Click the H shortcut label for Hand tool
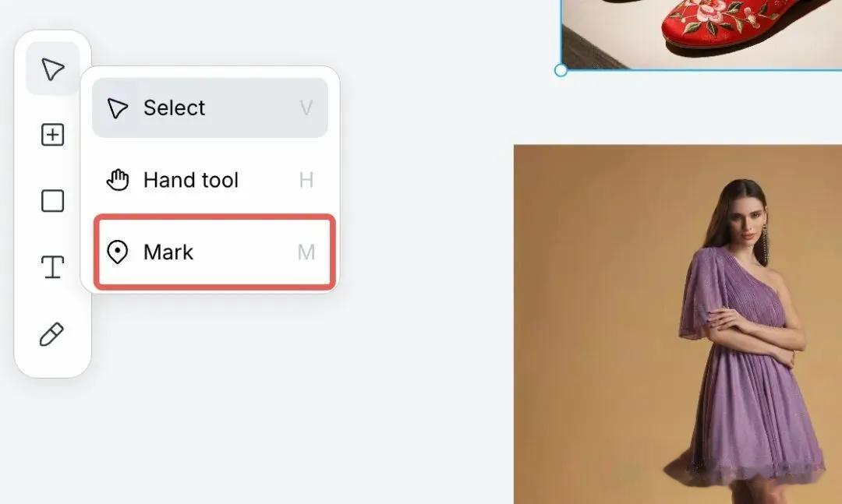Screen dimensions: 842x504 (306, 180)
